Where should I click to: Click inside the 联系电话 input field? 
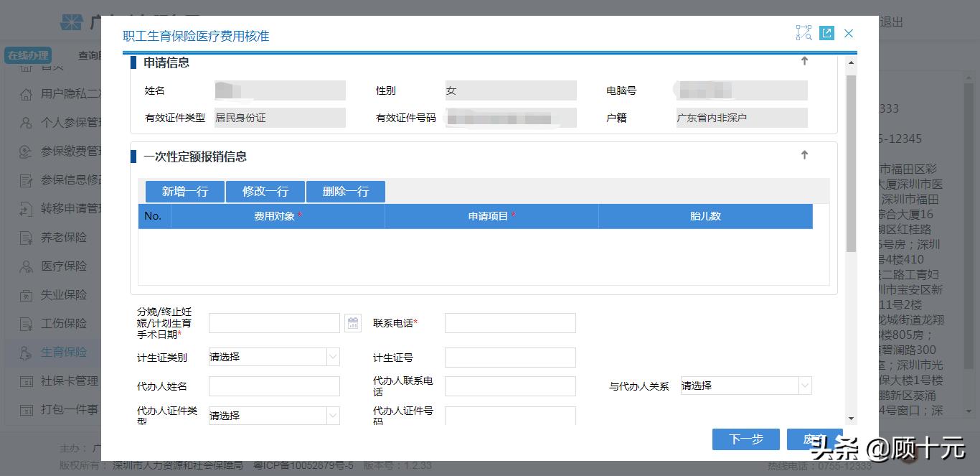tap(509, 322)
